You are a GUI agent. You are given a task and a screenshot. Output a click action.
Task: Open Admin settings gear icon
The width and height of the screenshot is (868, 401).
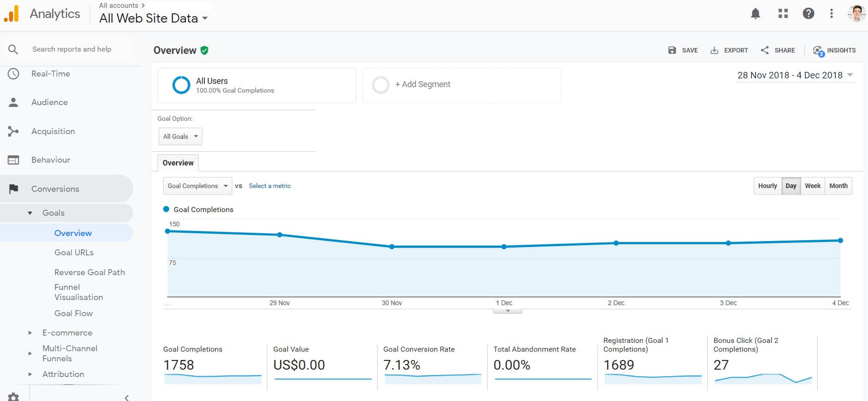[14, 397]
